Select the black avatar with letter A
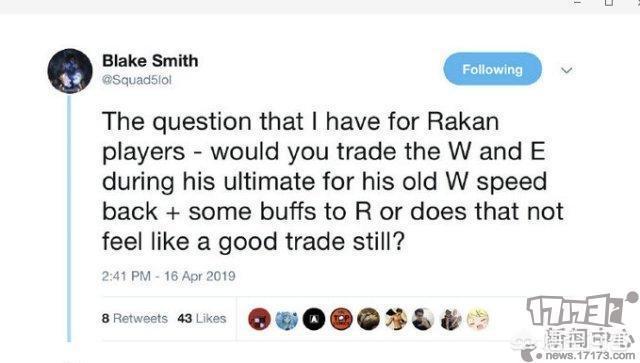The width and height of the screenshot is (640, 363). coord(314,319)
